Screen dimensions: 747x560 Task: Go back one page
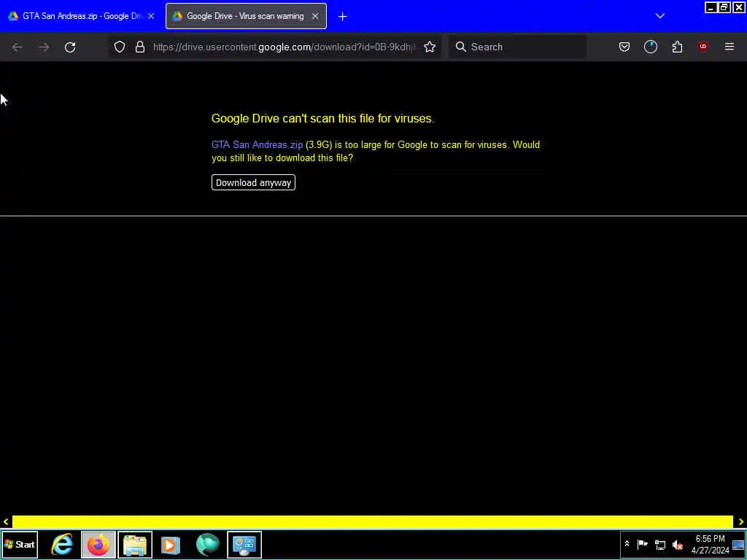[18, 47]
